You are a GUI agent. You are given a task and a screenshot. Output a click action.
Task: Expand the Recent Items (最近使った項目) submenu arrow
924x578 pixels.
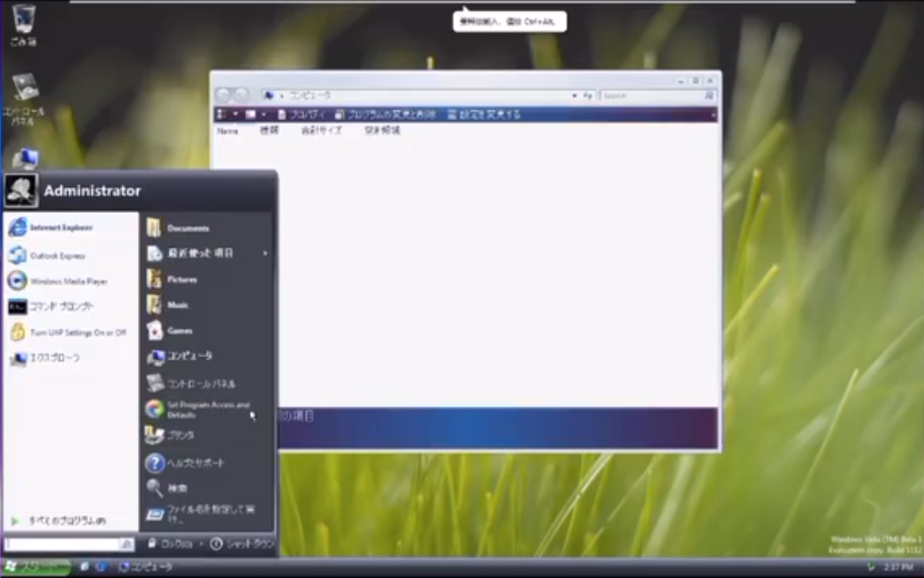pyautogui.click(x=264, y=254)
